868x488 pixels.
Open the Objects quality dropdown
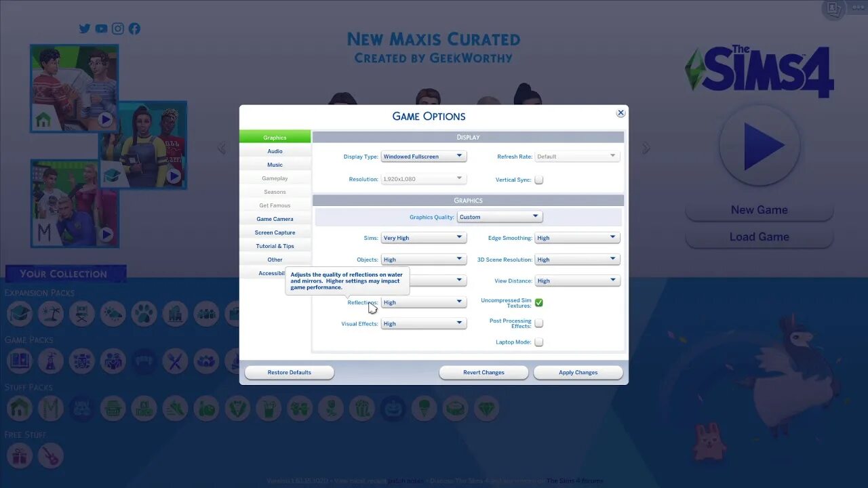tap(424, 260)
